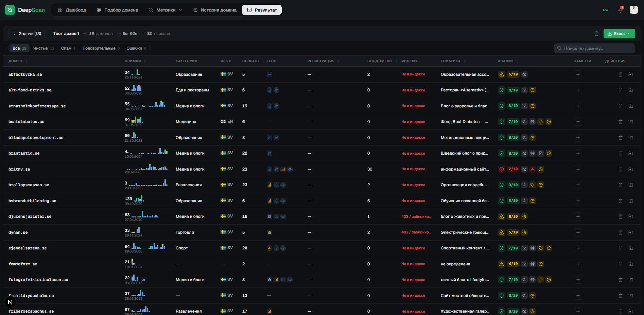Click crossed-eye icon for ejendalsarena.se
Image resolution: width=644 pixels, height=315 pixels.
tap(524, 248)
